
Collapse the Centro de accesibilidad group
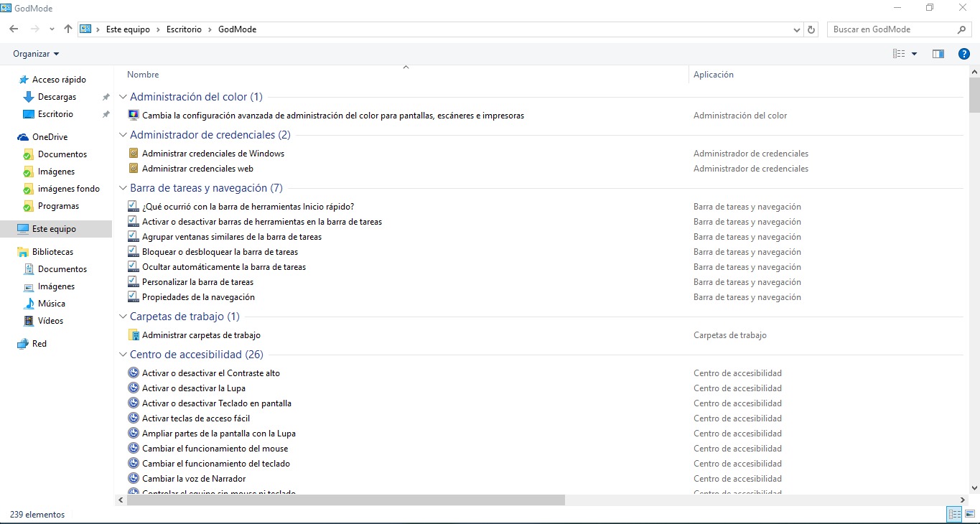[123, 355]
